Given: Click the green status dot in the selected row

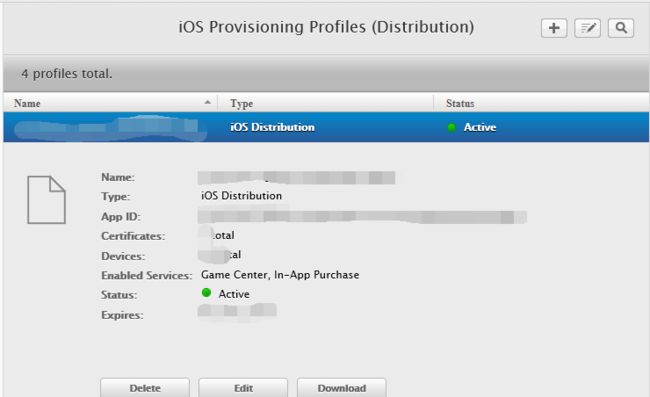Looking at the screenshot, I should pos(451,128).
